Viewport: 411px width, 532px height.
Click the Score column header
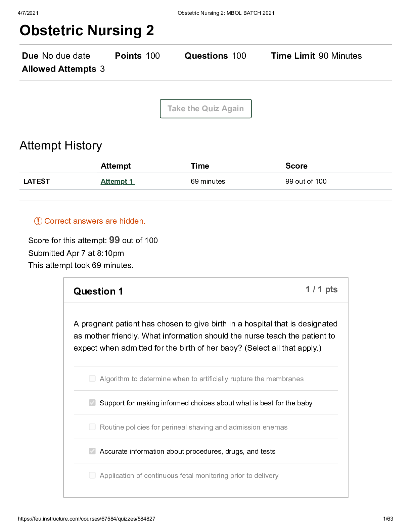click(x=296, y=166)
